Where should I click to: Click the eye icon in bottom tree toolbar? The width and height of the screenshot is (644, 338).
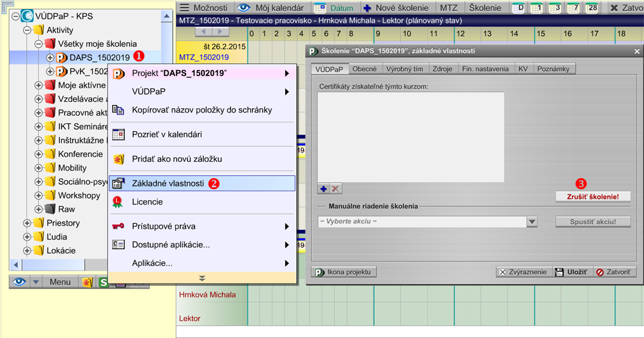(x=20, y=282)
